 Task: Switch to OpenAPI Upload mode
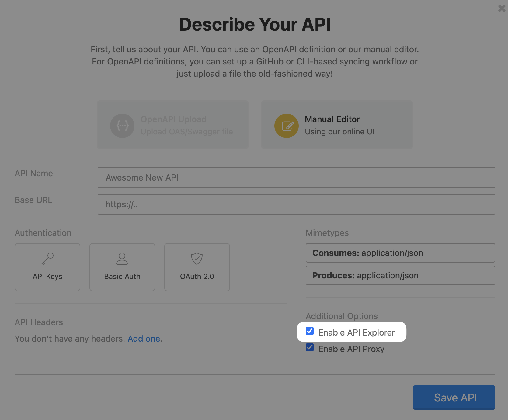[172, 125]
